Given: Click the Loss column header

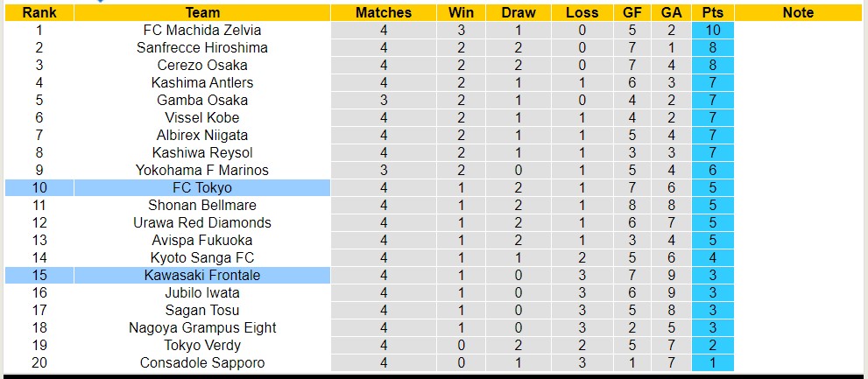Looking at the screenshot, I should pyautogui.click(x=582, y=12).
